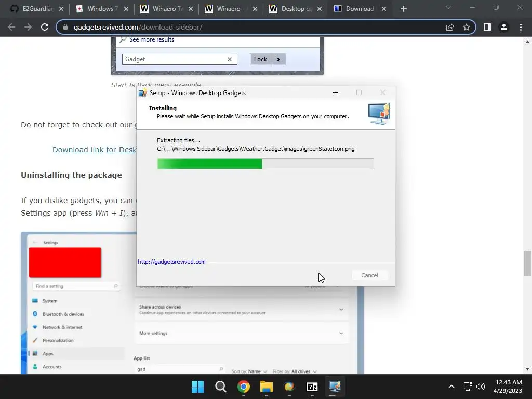The width and height of the screenshot is (532, 399).
Task: Open Google Chrome from the taskbar
Action: [244, 387]
